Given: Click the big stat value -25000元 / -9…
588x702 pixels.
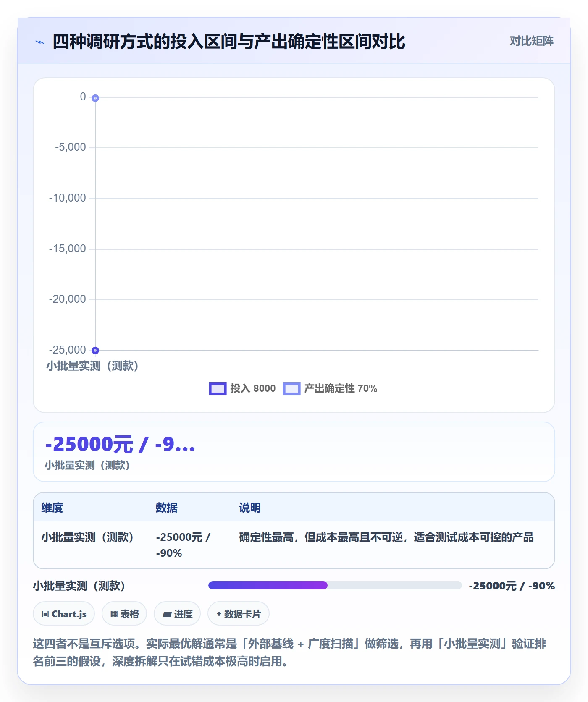Looking at the screenshot, I should point(120,444).
